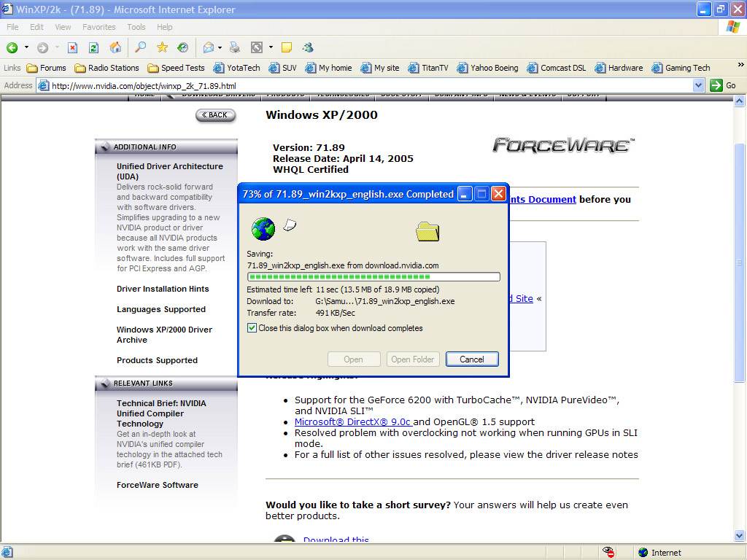The height and width of the screenshot is (560, 747).
Task: Open the Search magnifier tool
Action: (141, 47)
